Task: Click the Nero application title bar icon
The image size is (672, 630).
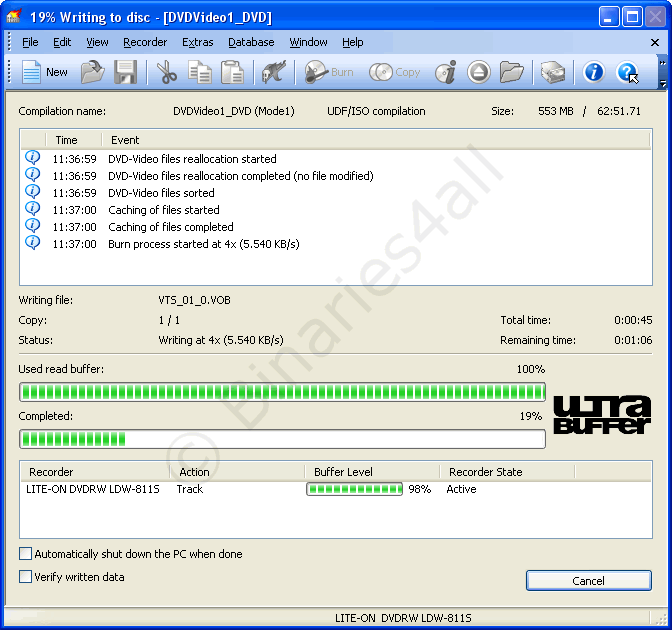Action: click(x=14, y=16)
